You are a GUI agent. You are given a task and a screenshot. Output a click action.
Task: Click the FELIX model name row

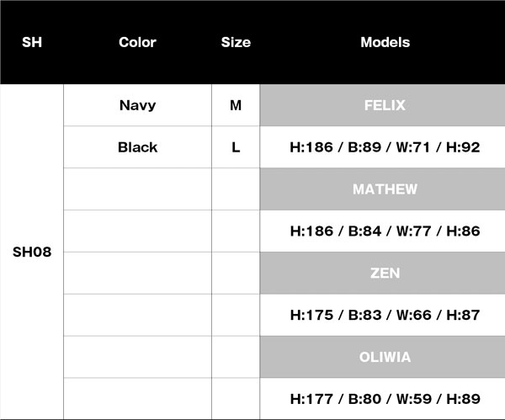click(385, 105)
